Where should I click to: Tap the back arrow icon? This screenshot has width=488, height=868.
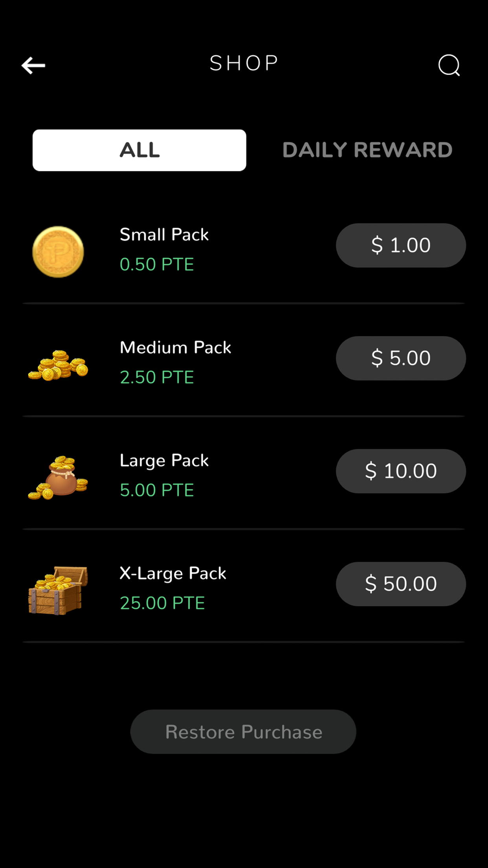point(33,65)
